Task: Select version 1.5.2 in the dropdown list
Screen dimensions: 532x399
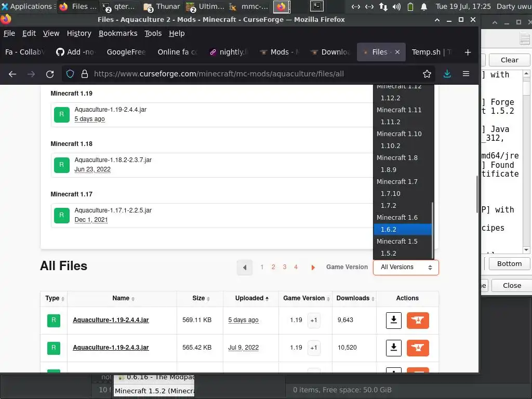Action: coord(403,254)
